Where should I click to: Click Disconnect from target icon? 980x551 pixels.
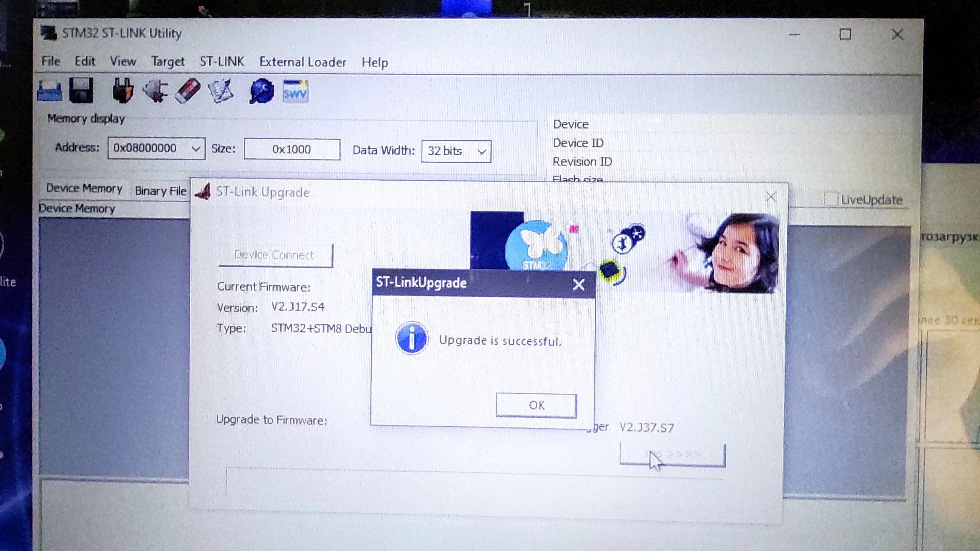[x=156, y=91]
